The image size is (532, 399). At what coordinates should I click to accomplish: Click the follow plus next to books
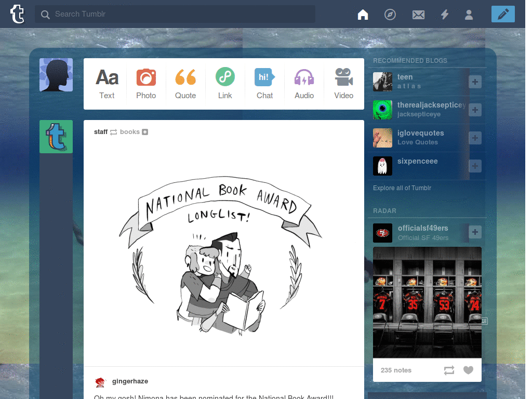(145, 132)
